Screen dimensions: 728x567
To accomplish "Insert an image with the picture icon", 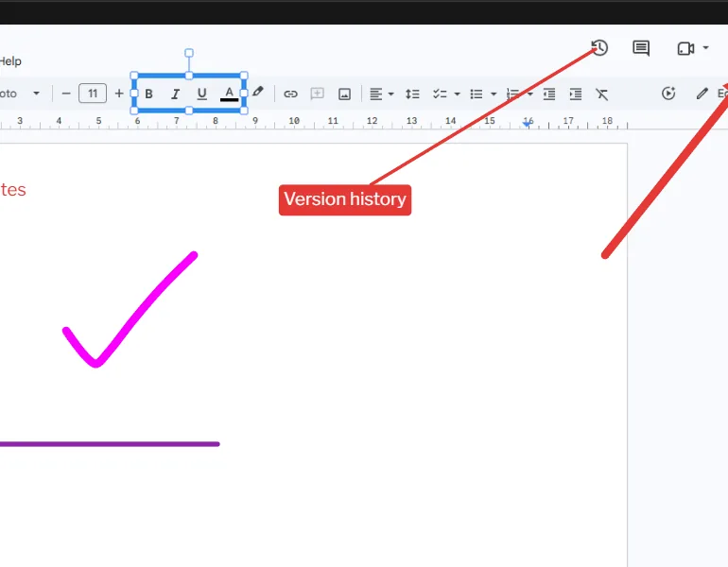I will 344,94.
